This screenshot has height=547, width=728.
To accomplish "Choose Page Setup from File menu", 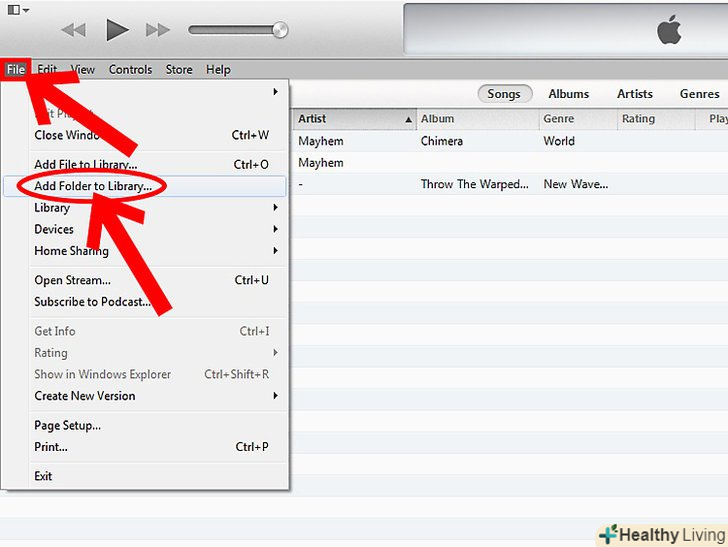I will 144,425.
